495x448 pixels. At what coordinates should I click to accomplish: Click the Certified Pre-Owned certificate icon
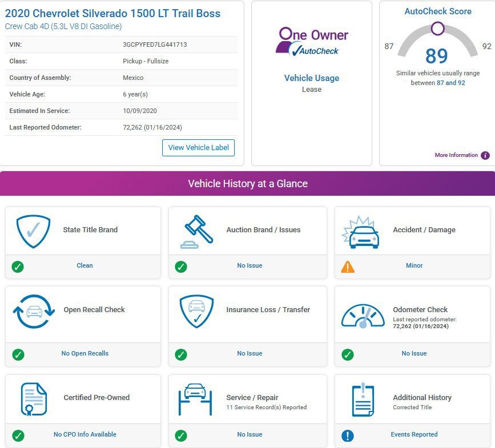coord(34,399)
